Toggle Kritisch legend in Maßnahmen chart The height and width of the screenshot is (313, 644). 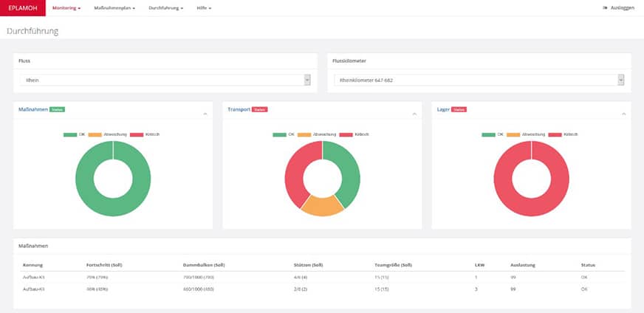click(x=145, y=135)
